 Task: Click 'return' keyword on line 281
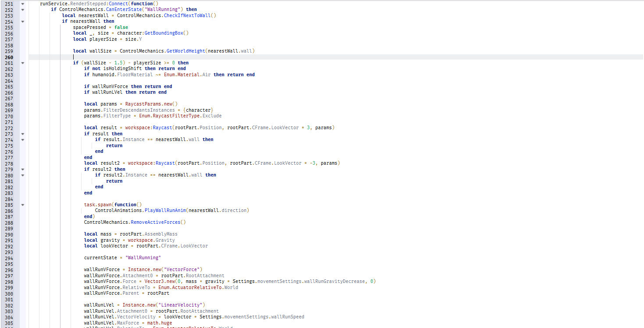point(114,181)
